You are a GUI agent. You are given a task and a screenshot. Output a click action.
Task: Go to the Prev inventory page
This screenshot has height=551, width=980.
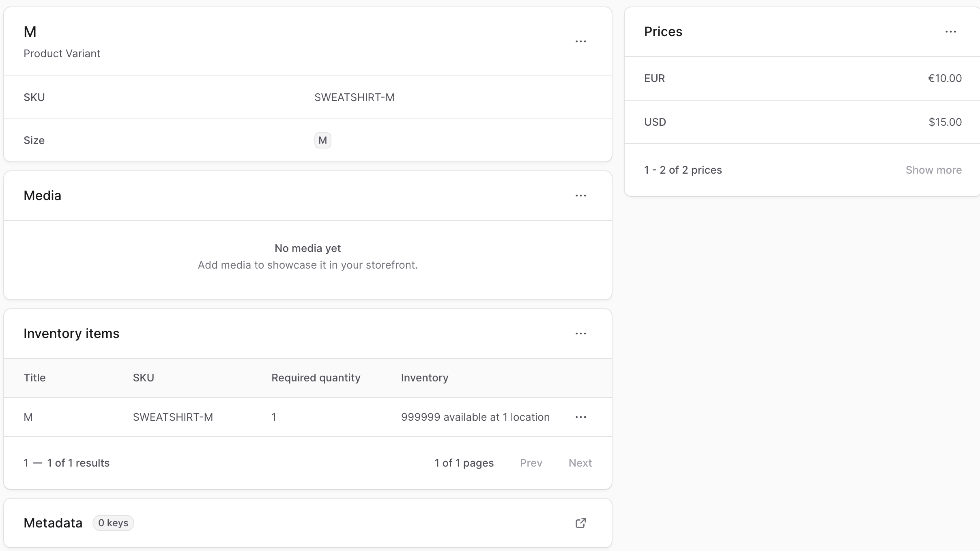point(531,463)
